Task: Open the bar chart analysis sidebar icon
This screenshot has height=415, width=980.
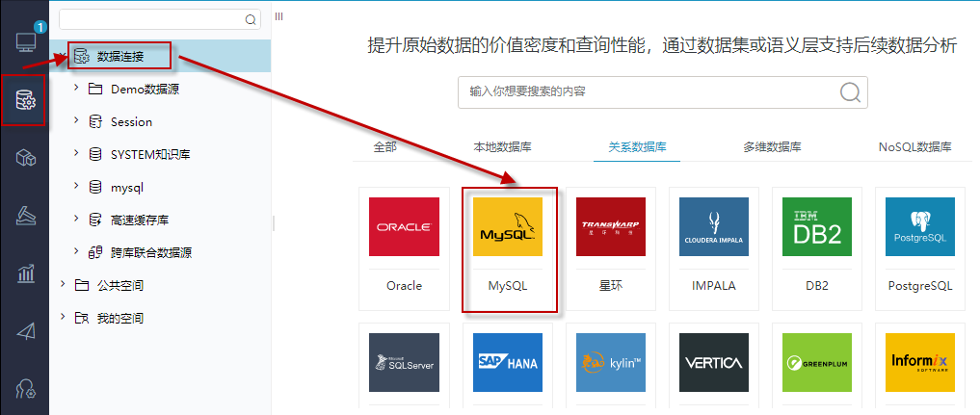Action: [x=26, y=273]
